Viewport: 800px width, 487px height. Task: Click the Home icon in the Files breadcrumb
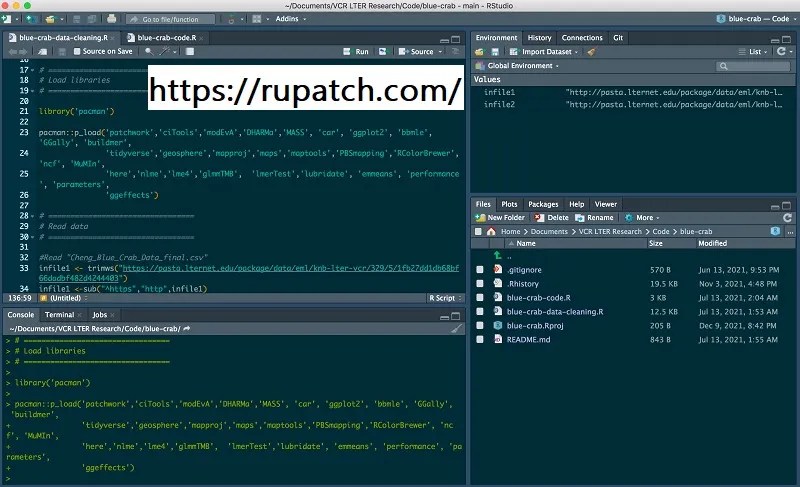[x=491, y=232]
